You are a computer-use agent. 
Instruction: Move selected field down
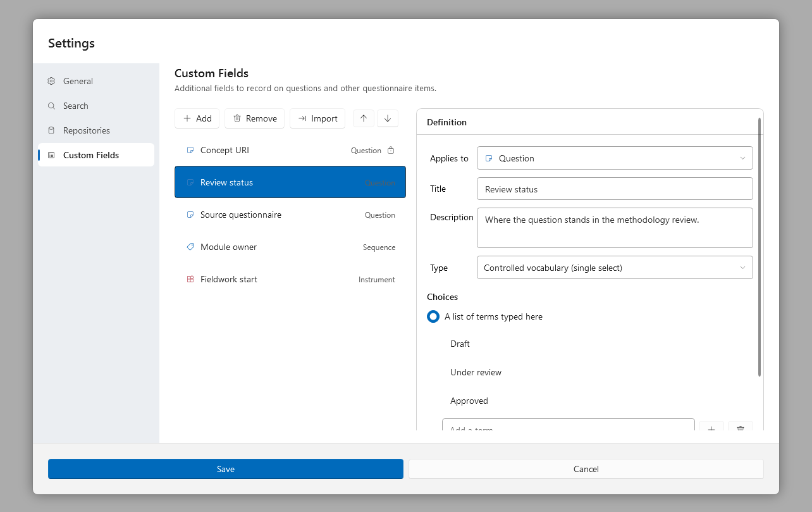[x=388, y=118]
